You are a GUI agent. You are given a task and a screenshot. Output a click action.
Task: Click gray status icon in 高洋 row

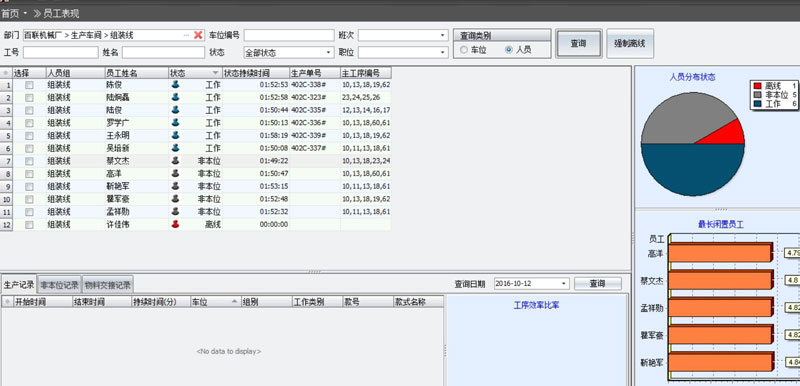tap(176, 173)
